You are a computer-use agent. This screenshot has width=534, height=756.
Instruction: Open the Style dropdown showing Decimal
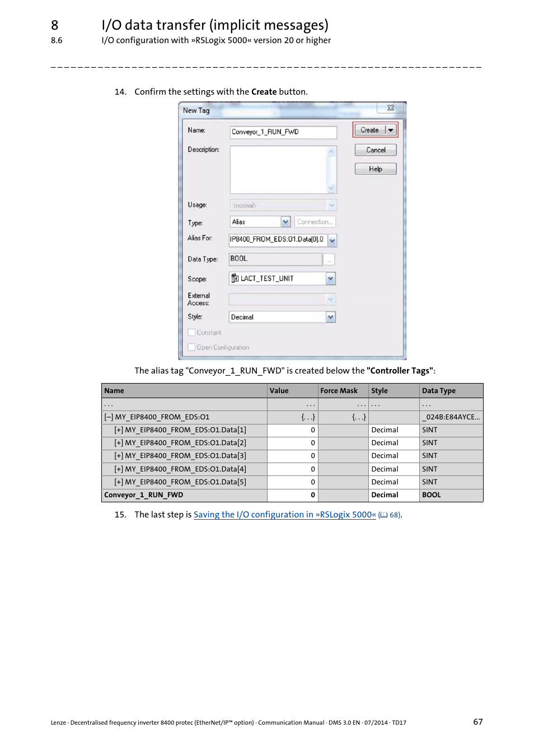pos(330,317)
